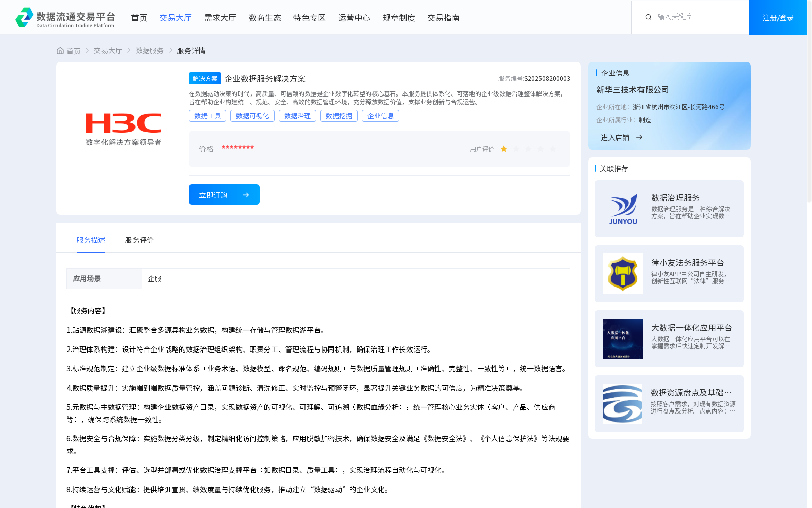Click the service title 企业数据服务解决方案
Screen dimensions: 812x508
point(265,79)
